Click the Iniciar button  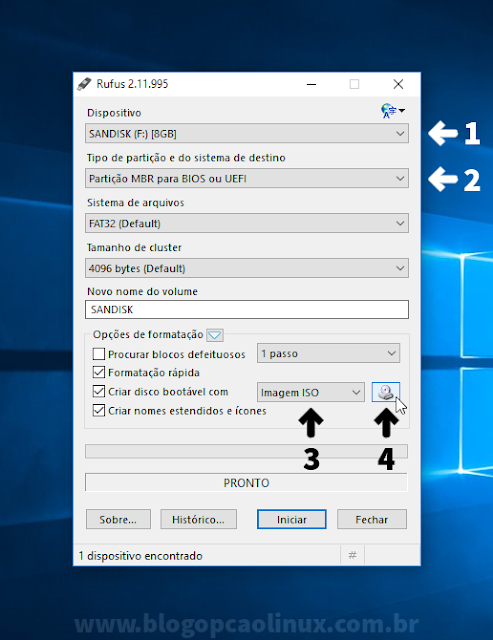pyautogui.click(x=292, y=519)
